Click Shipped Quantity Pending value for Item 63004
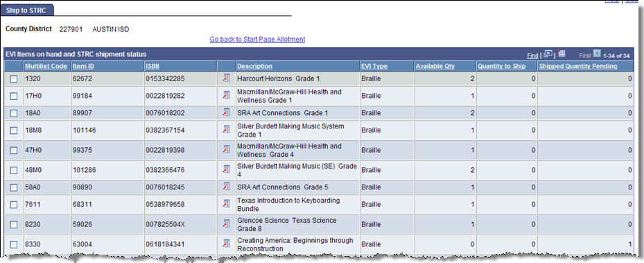Screen dimensions: 644x263 (629, 244)
